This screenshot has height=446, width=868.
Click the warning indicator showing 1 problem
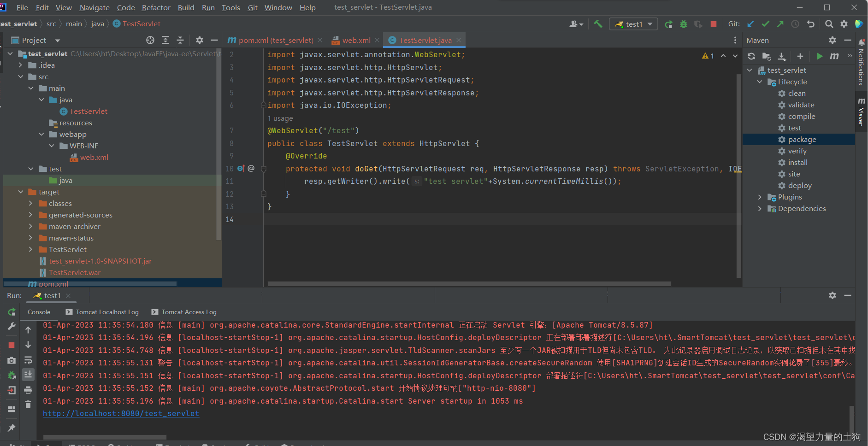[x=708, y=56]
